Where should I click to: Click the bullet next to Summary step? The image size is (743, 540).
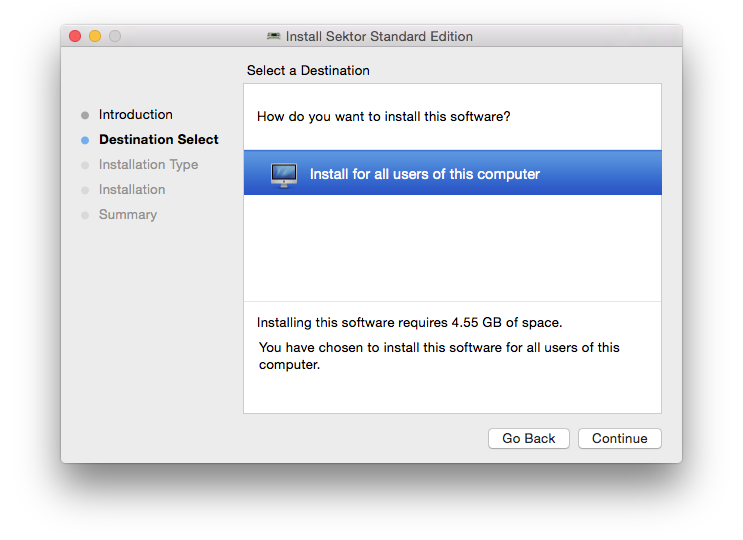85,215
